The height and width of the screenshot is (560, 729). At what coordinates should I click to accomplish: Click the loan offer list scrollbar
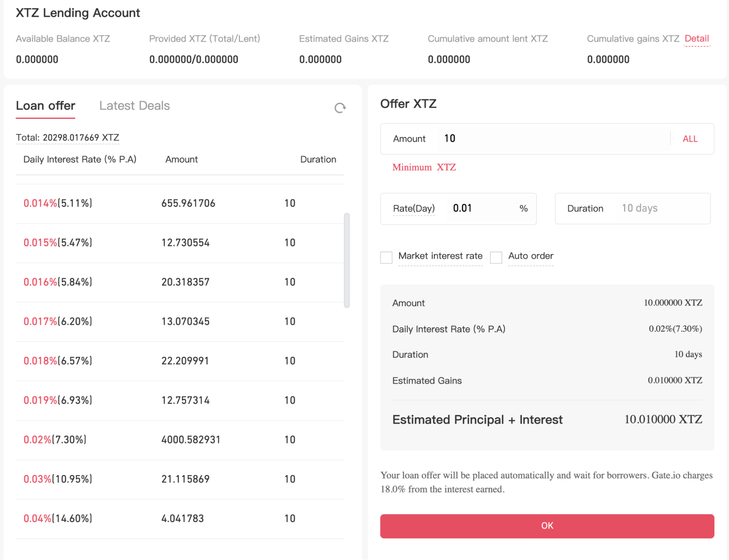(347, 260)
